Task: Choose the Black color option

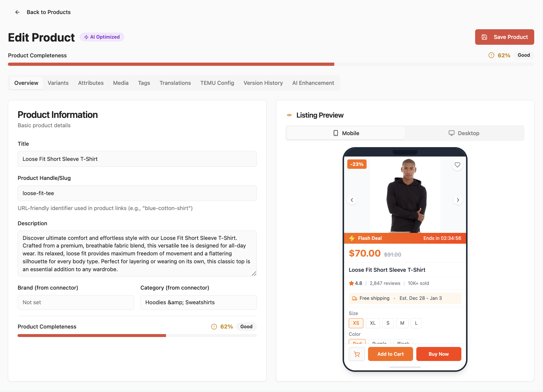Action: 403,343
